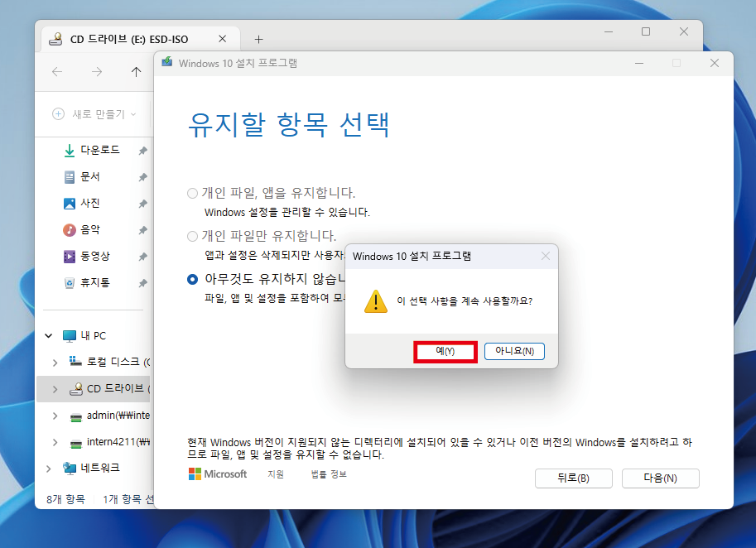
Task: Select the intern4211 network drive entry
Action: click(x=109, y=442)
